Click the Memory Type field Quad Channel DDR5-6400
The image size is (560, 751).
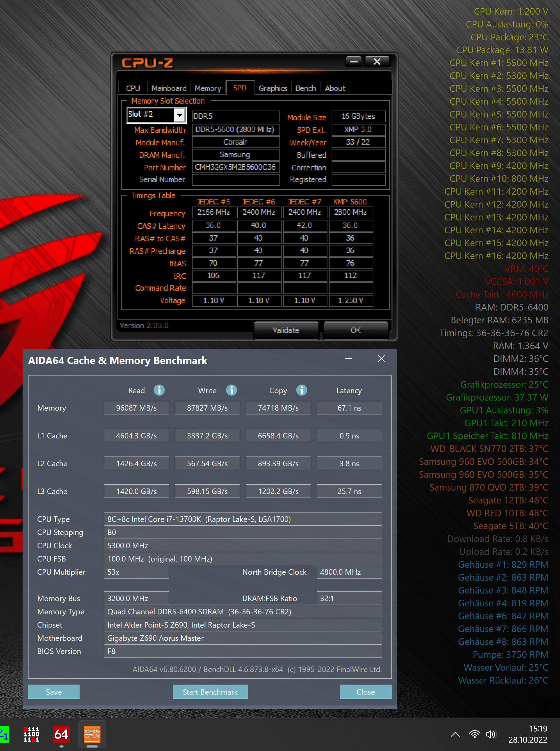coord(243,612)
